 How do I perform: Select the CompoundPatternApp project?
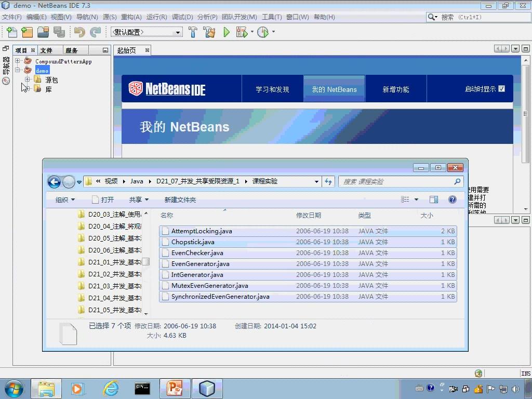coord(63,61)
